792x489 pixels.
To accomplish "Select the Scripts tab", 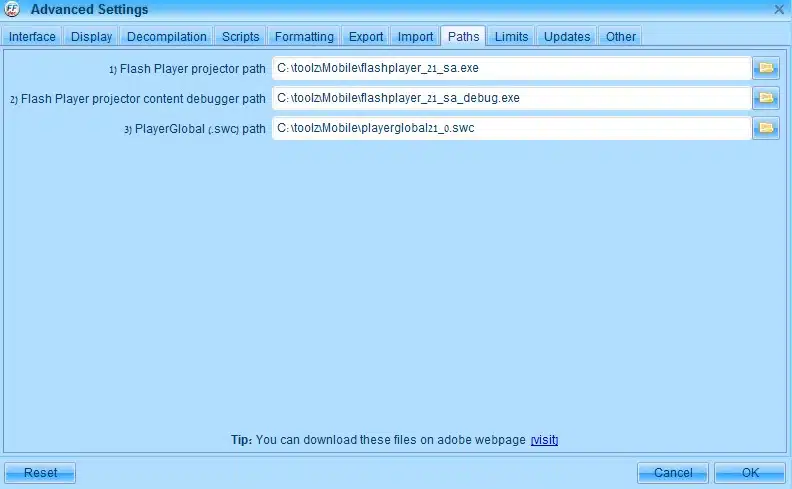I will (240, 37).
